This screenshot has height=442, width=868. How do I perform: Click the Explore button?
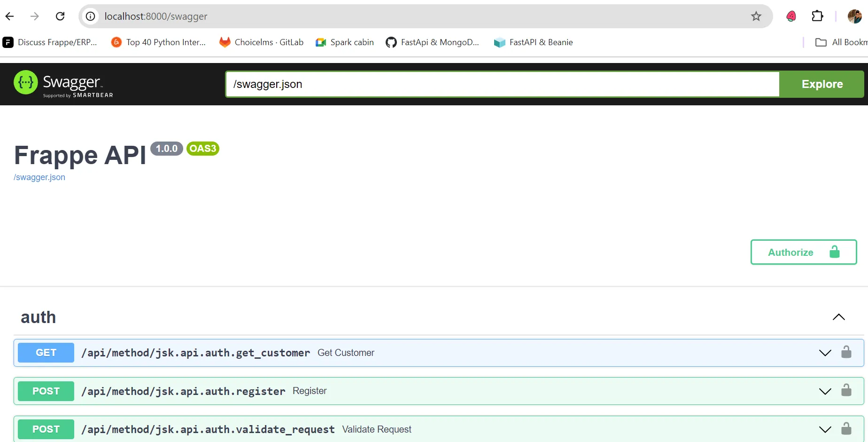[x=822, y=84]
